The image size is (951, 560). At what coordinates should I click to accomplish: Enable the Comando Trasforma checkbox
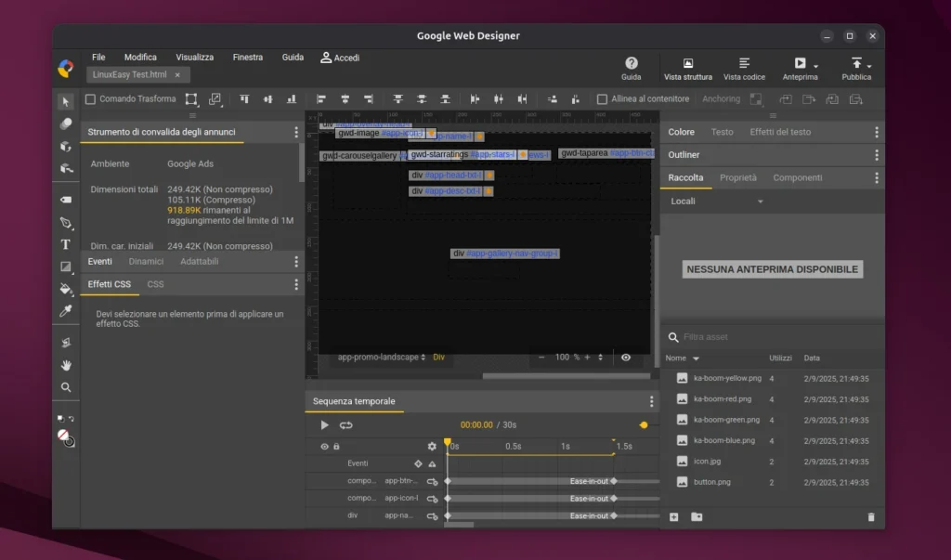coord(89,98)
